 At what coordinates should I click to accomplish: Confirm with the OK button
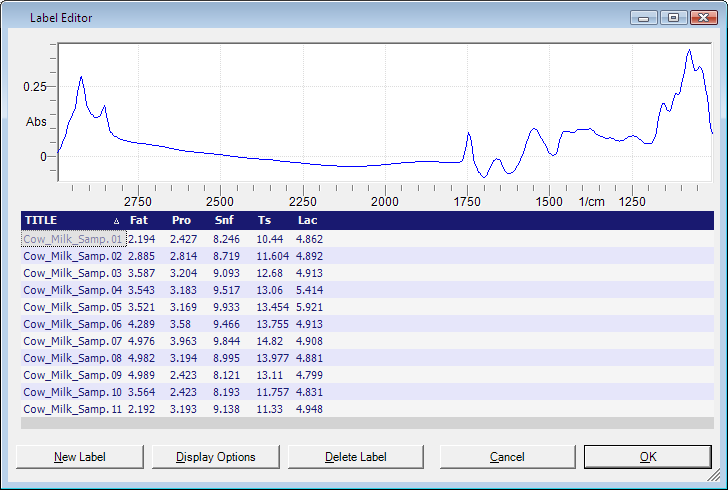pos(648,457)
